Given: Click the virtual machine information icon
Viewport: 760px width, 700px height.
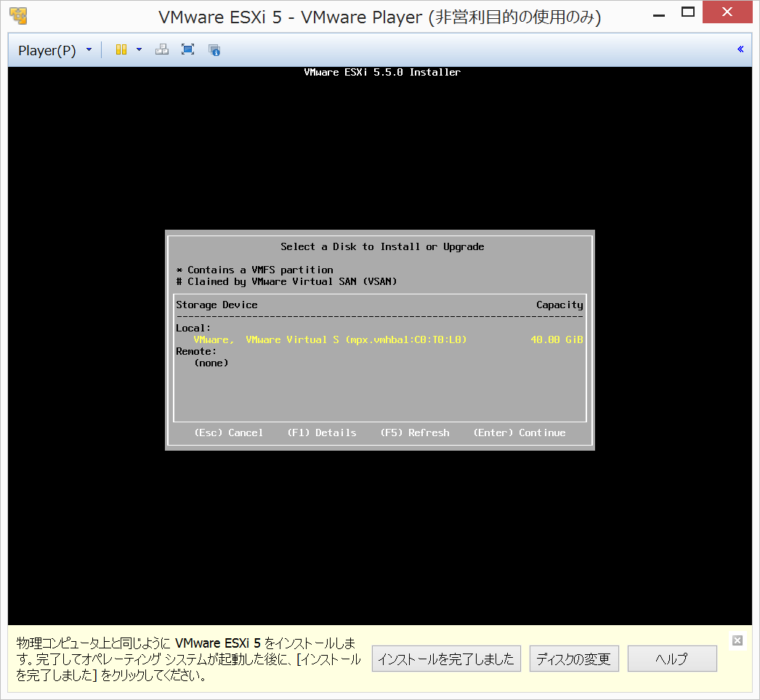Looking at the screenshot, I should pos(214,49).
